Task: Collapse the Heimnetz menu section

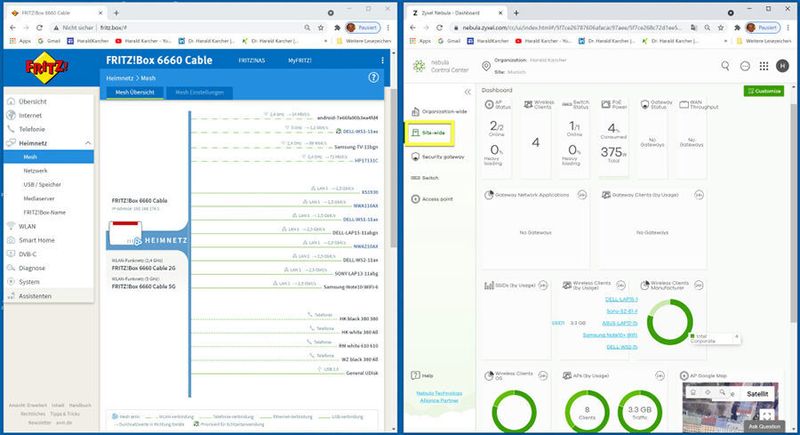Action: [88, 143]
